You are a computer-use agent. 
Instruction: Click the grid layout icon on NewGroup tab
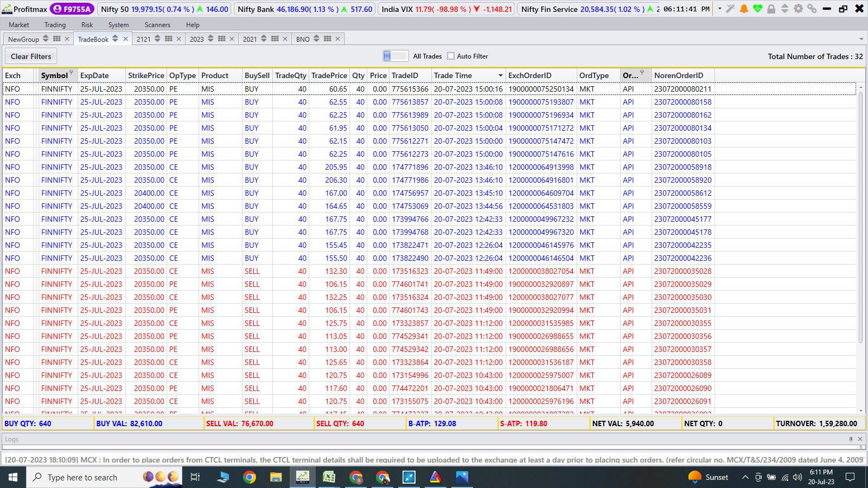[56, 38]
